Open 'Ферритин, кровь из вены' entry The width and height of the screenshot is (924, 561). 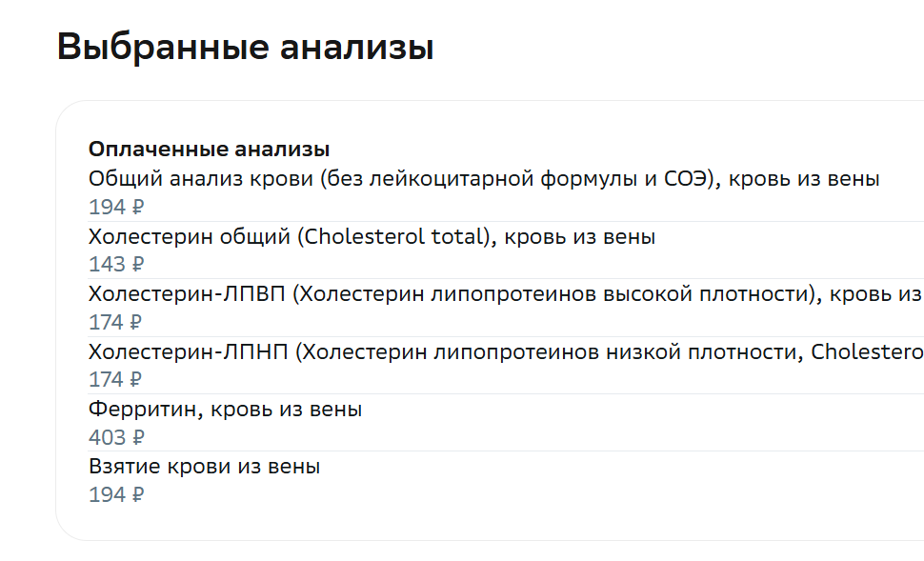pyautogui.click(x=225, y=409)
